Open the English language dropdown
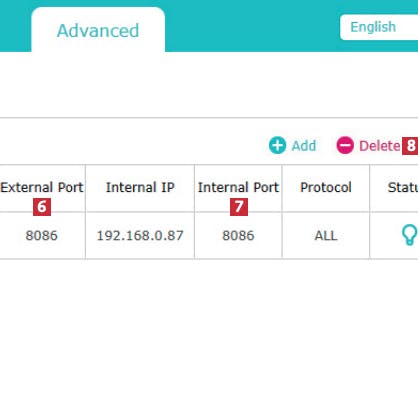The image size is (418, 397). (379, 27)
